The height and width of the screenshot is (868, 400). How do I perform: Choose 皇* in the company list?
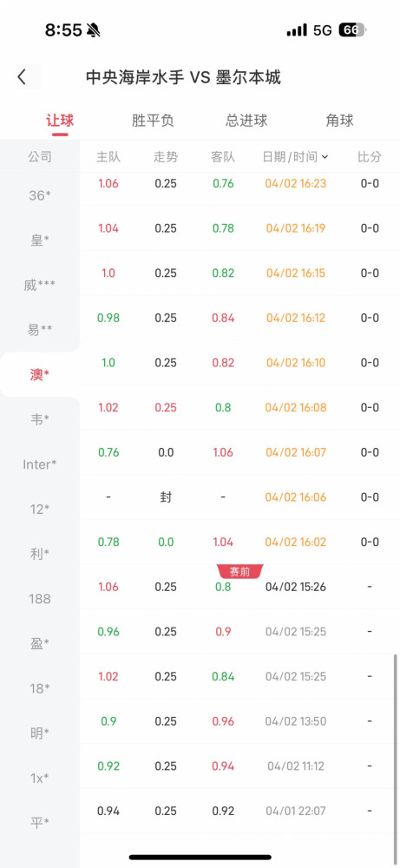click(x=40, y=240)
